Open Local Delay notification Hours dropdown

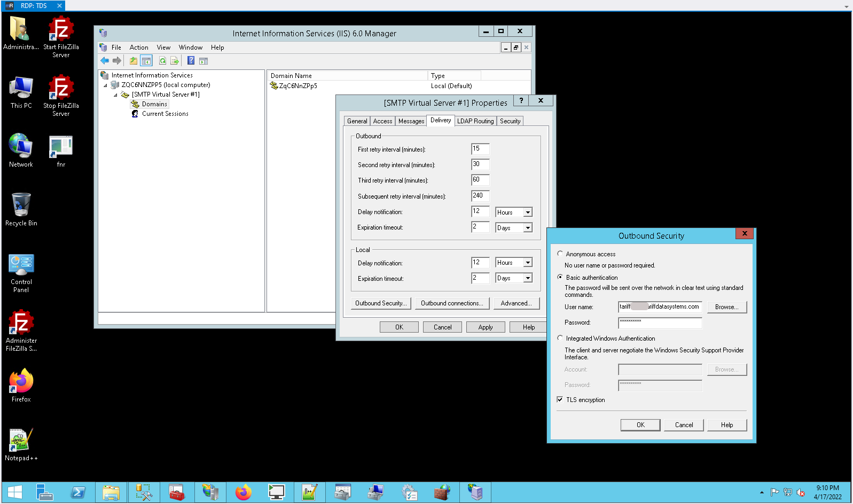[x=528, y=263]
